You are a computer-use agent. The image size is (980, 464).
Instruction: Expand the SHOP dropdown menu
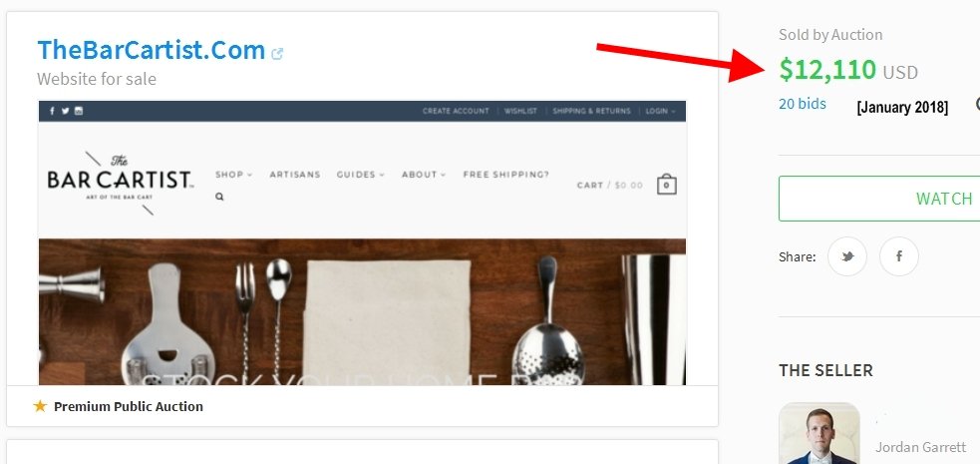tap(233, 175)
